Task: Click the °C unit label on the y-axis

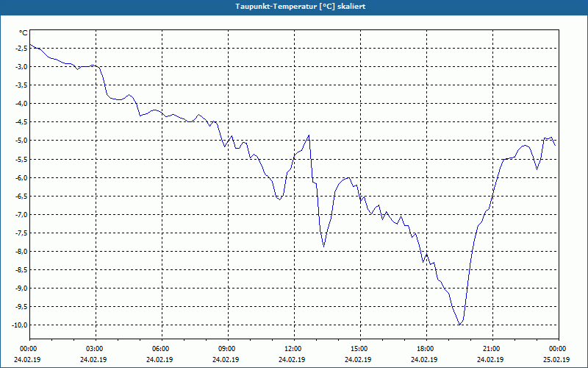Action: click(x=24, y=33)
